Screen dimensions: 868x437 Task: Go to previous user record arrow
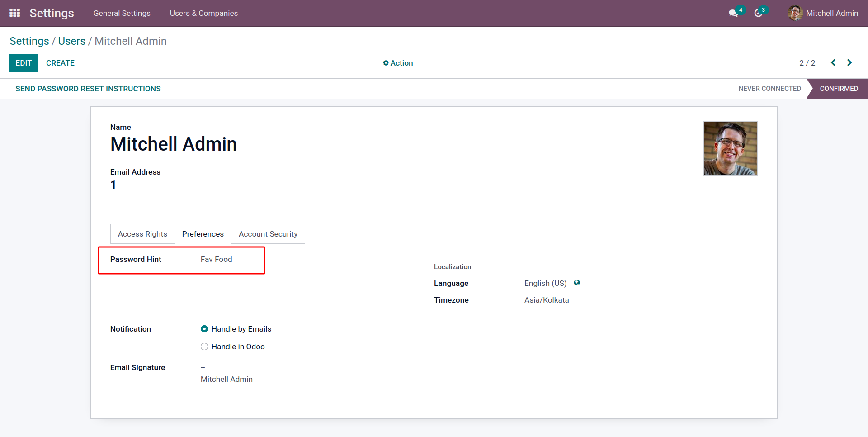[x=833, y=63]
